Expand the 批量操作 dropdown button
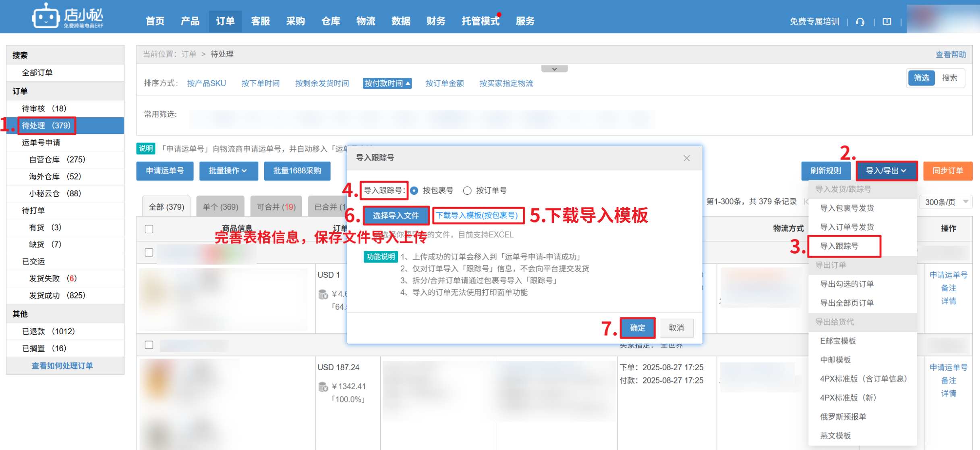Image resolution: width=980 pixels, height=450 pixels. (x=228, y=171)
